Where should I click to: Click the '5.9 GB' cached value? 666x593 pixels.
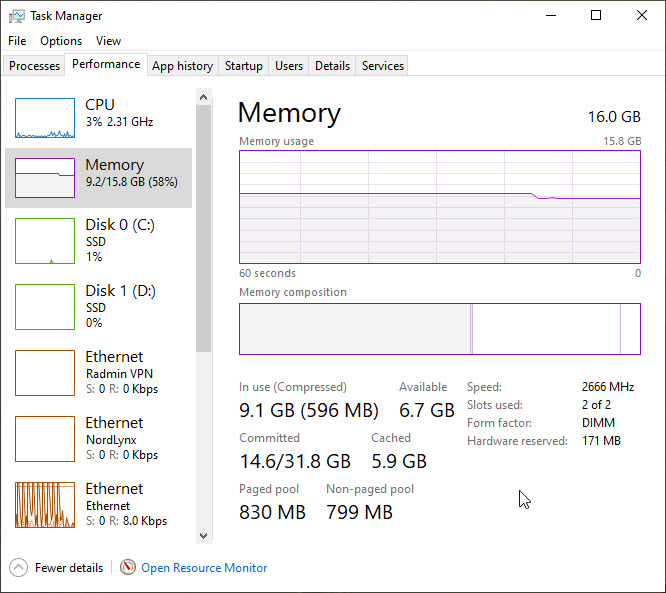pos(399,461)
